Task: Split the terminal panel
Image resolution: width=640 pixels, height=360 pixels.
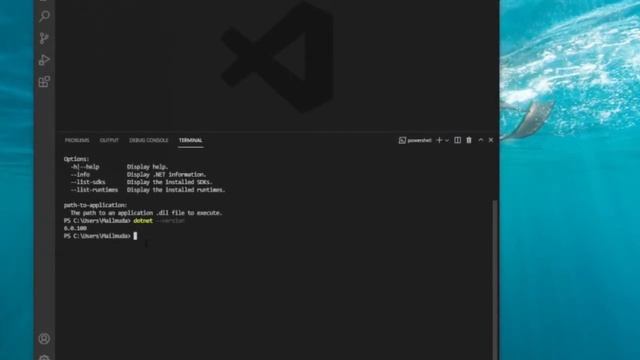Action: click(458, 140)
